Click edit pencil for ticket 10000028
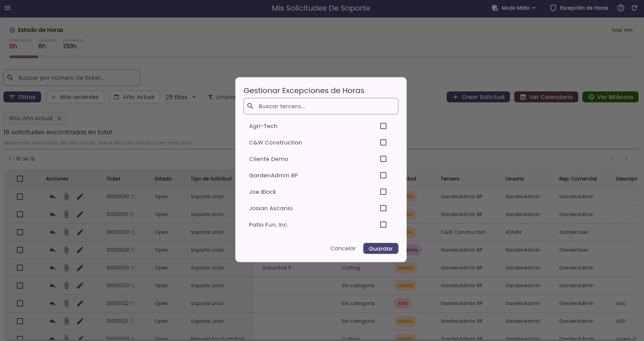Screen dimensions: 644x341 click(80, 250)
